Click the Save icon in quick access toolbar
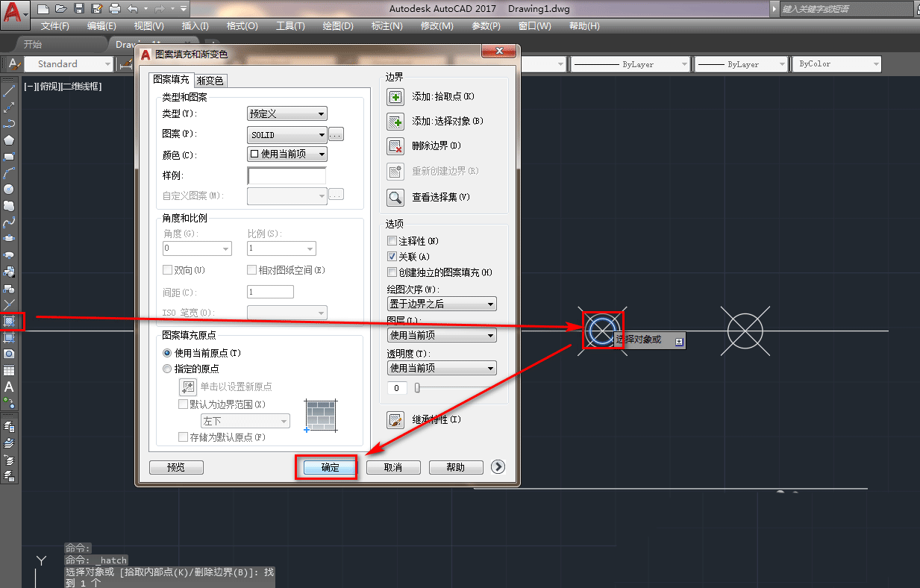The width and height of the screenshot is (920, 588). click(79, 9)
